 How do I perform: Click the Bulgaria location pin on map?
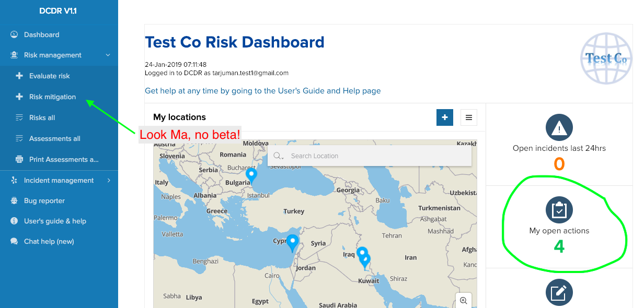pyautogui.click(x=251, y=174)
